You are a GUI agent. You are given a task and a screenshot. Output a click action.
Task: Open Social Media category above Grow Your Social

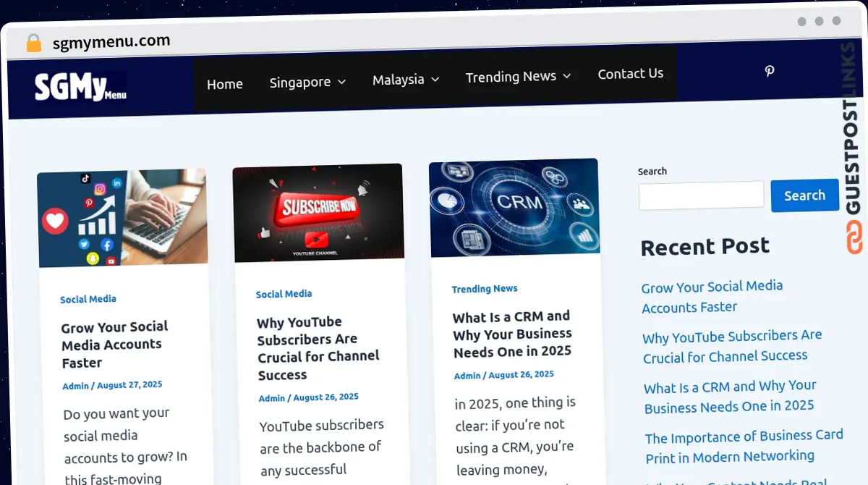[x=88, y=299]
